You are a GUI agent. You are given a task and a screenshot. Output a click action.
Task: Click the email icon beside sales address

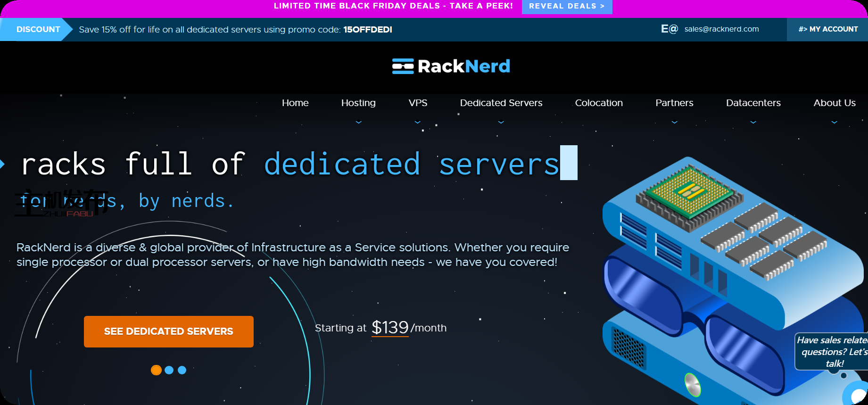pyautogui.click(x=669, y=29)
